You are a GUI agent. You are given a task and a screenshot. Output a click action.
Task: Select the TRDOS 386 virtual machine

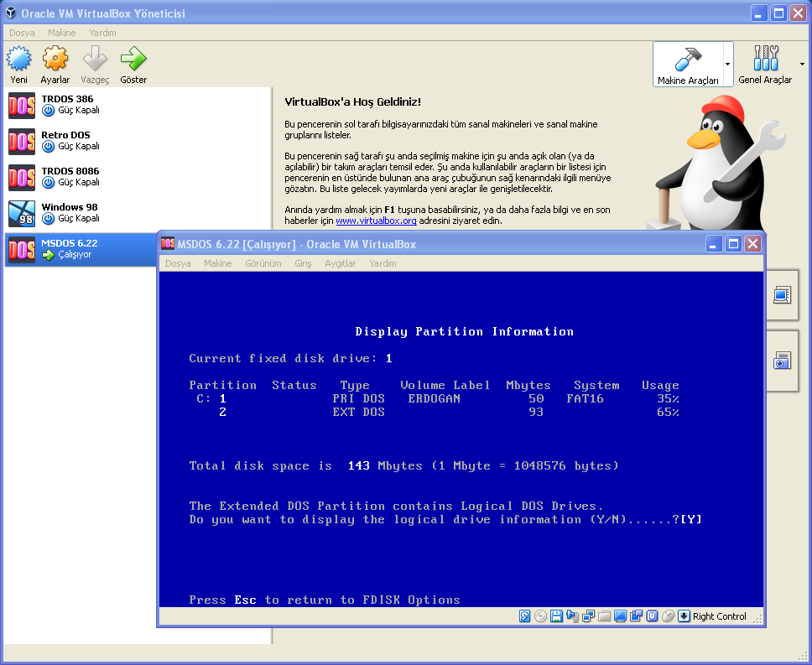point(138,105)
